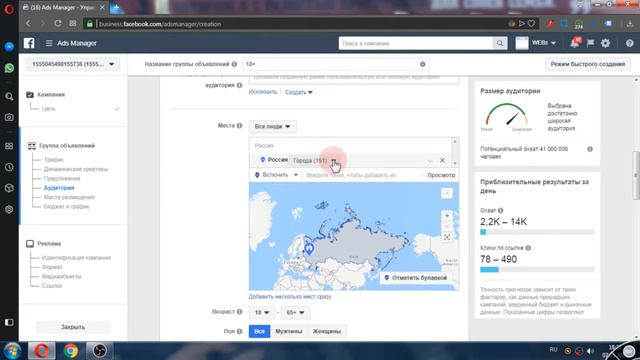
Task: Click Режим быстрого создания button
Action: (x=588, y=64)
